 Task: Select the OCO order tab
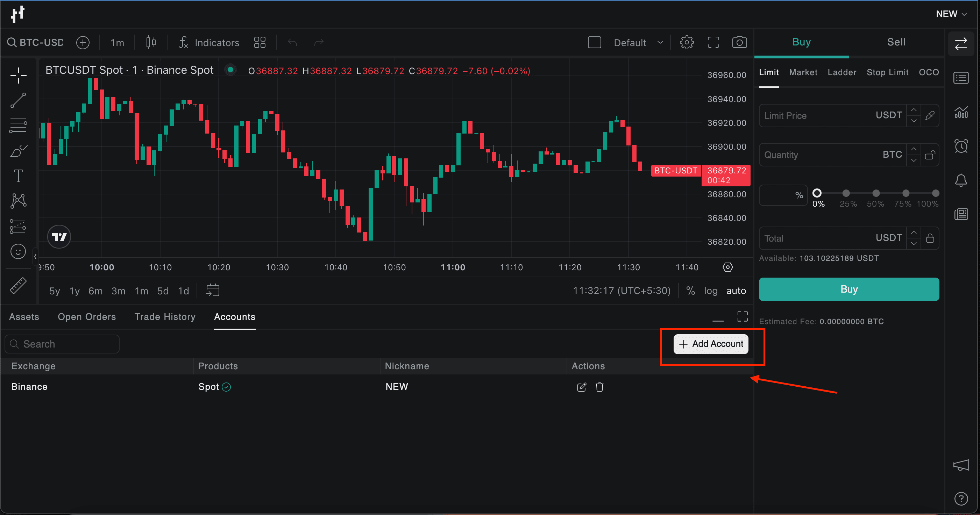[x=929, y=72]
